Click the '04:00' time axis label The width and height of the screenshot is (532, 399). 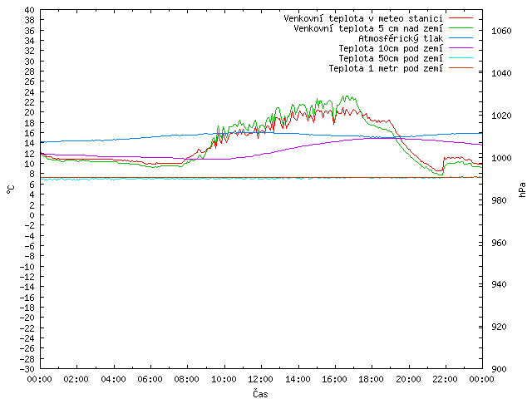(113, 379)
